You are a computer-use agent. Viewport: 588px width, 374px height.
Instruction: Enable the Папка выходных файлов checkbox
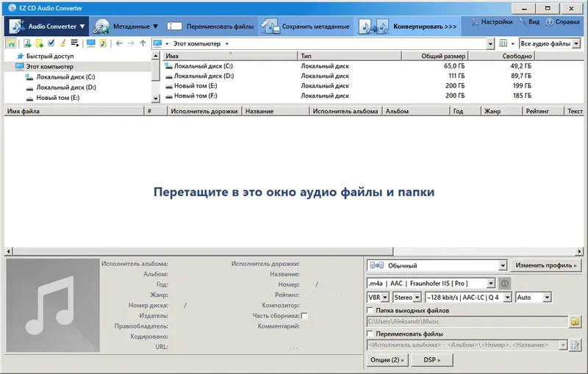tap(370, 310)
